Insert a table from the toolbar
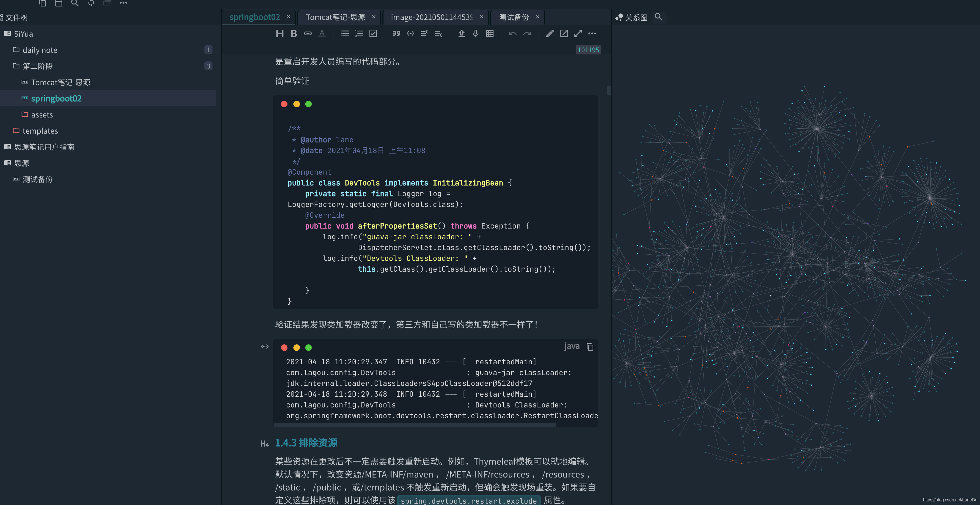The height and width of the screenshot is (505, 980). 490,33
